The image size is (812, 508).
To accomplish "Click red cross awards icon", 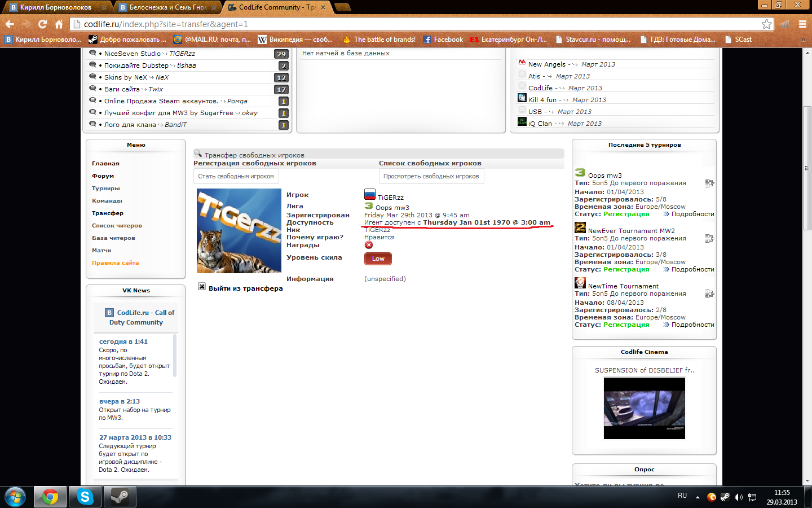I will tap(369, 245).
